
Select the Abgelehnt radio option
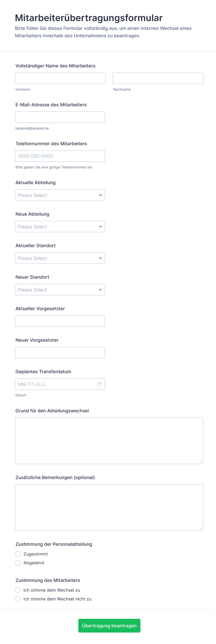tap(18, 563)
